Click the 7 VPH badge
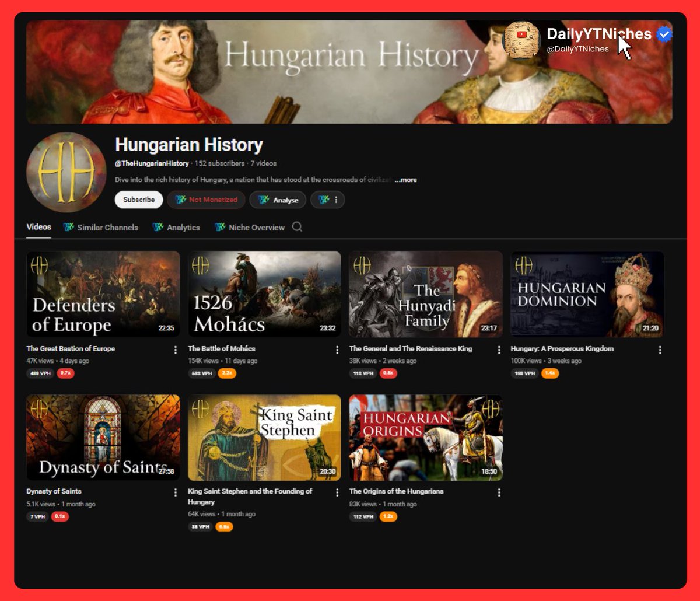The width and height of the screenshot is (700, 601). (37, 516)
